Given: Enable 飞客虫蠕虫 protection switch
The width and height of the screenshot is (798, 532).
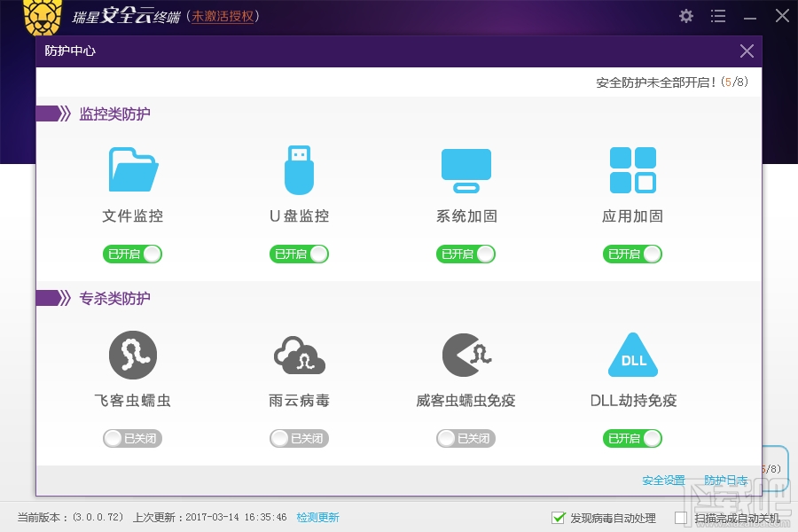Looking at the screenshot, I should 132,438.
